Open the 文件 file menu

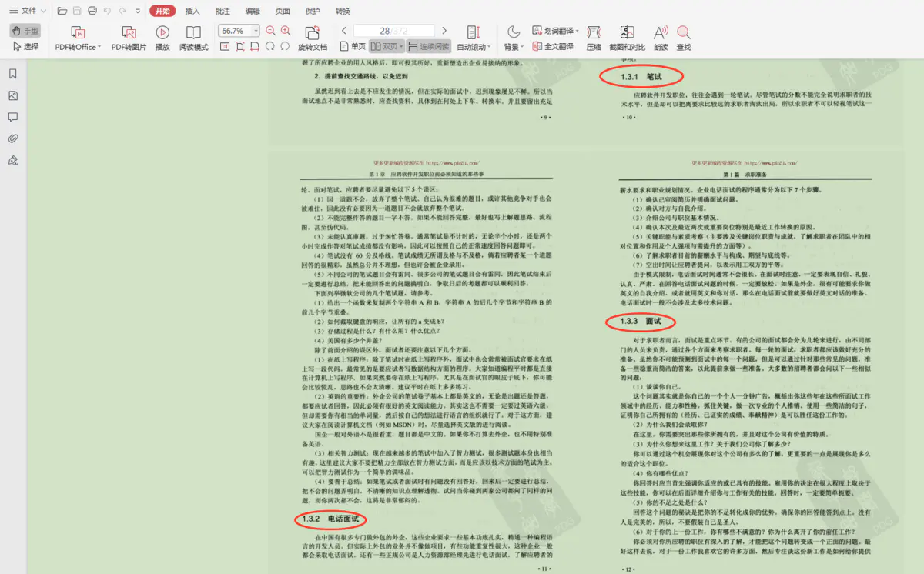pyautogui.click(x=23, y=11)
